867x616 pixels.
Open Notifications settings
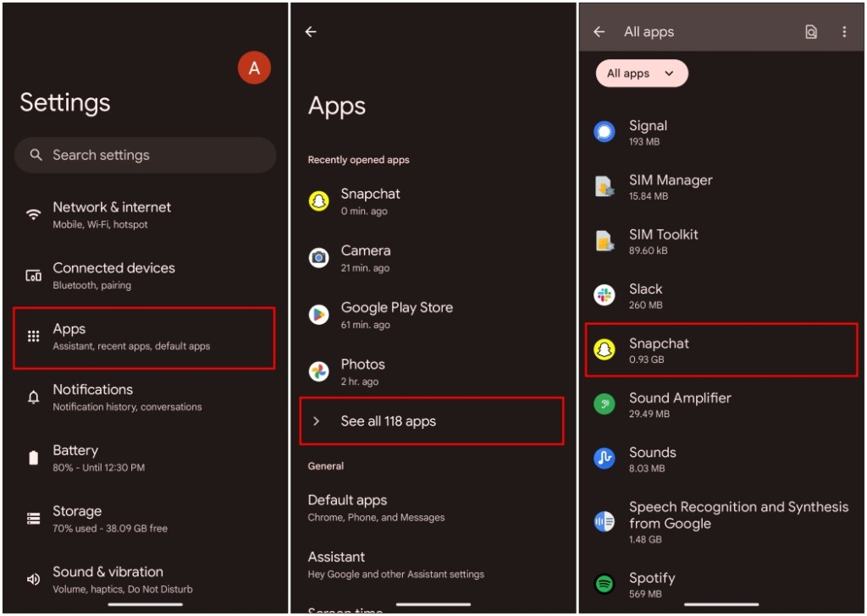(145, 397)
